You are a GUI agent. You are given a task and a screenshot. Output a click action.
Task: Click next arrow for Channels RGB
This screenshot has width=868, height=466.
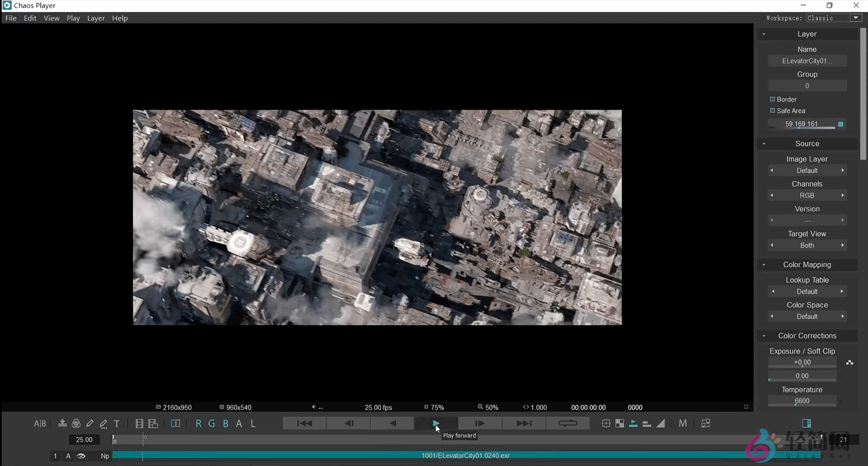click(x=842, y=195)
